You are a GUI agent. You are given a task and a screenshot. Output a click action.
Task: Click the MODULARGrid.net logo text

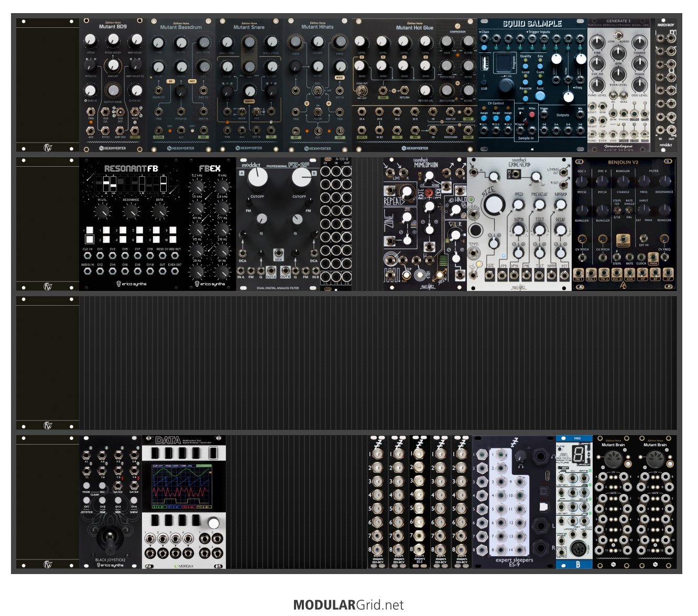click(348, 605)
